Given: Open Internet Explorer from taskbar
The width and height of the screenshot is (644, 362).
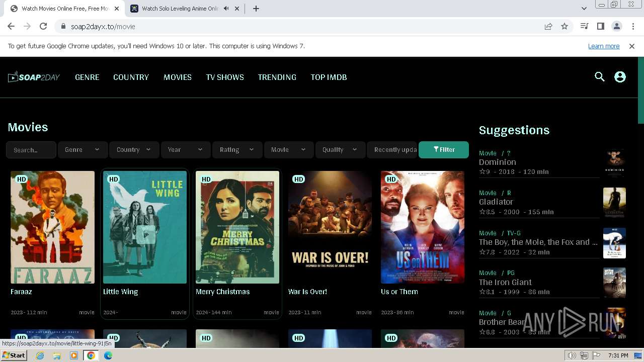Looking at the screenshot, I should 40,355.
